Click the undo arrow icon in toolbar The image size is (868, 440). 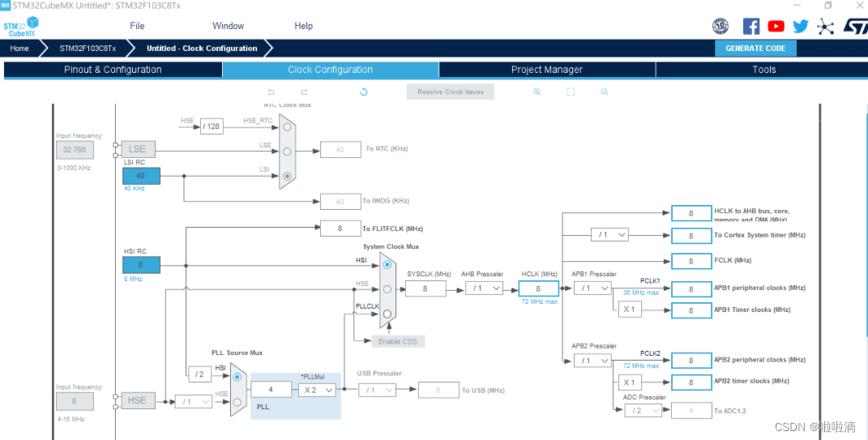click(271, 92)
